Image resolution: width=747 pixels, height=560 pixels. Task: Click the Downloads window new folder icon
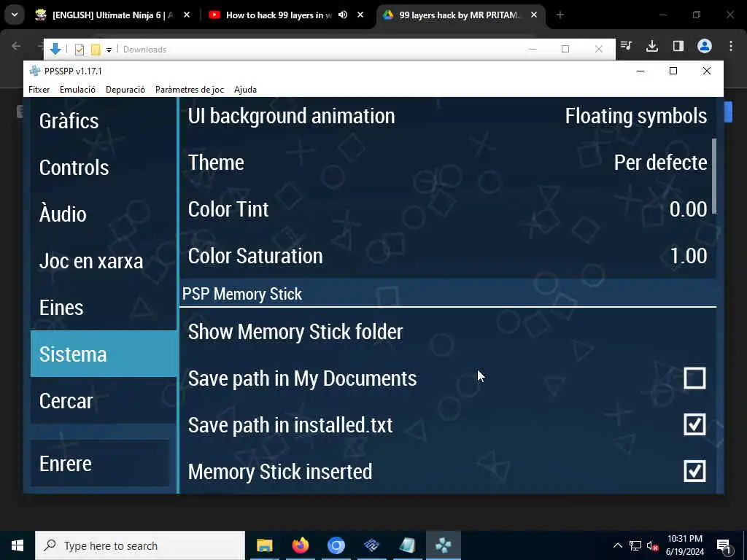96,49
